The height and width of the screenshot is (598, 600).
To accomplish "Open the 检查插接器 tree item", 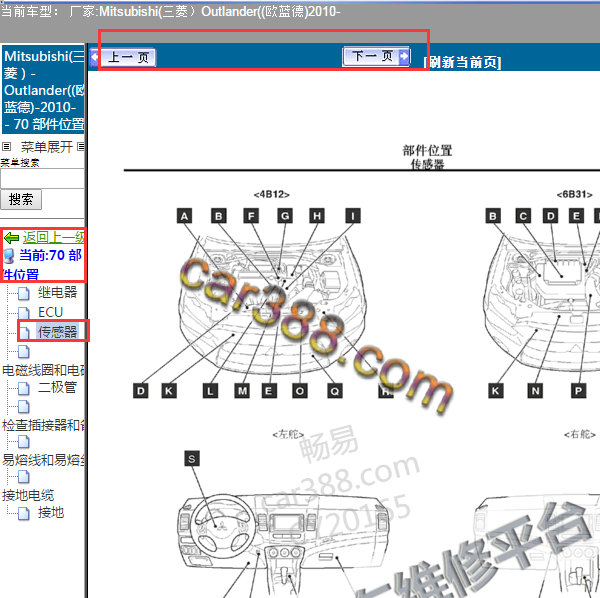I will (x=43, y=425).
